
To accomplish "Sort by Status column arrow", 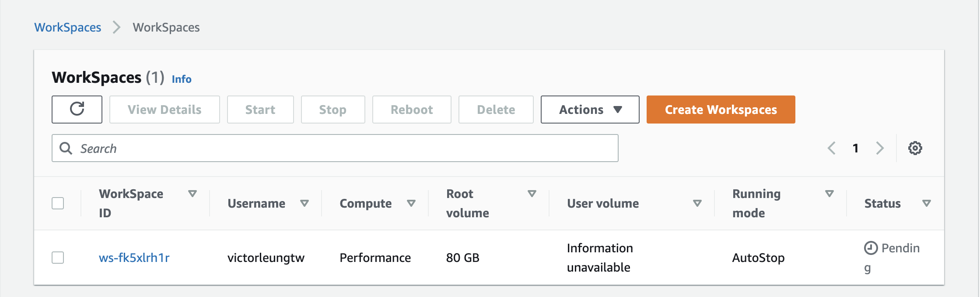I will [927, 203].
